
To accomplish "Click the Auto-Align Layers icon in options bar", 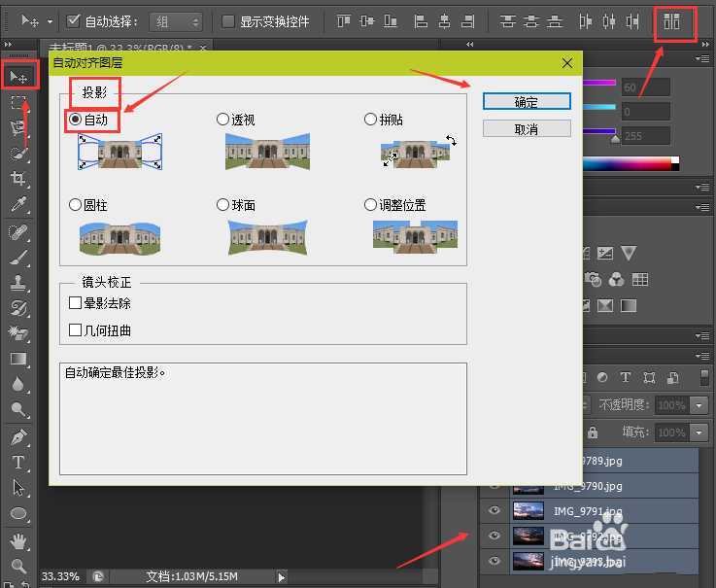I will tap(672, 21).
